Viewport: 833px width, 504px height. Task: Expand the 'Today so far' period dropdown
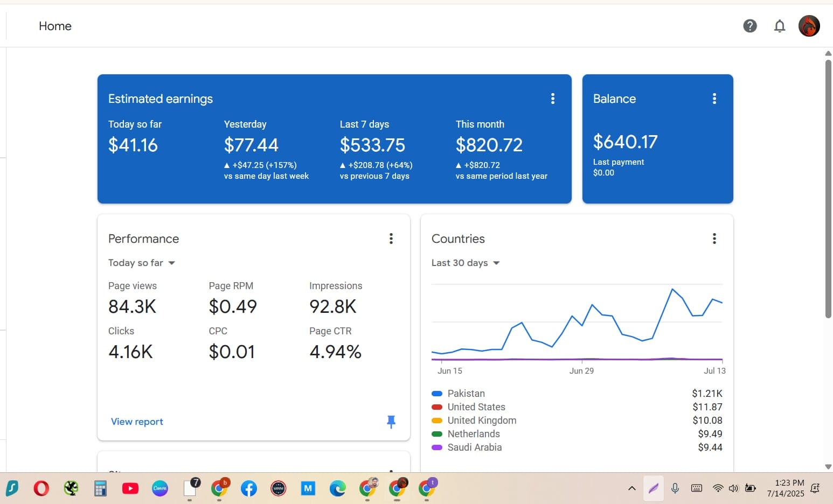click(x=142, y=263)
